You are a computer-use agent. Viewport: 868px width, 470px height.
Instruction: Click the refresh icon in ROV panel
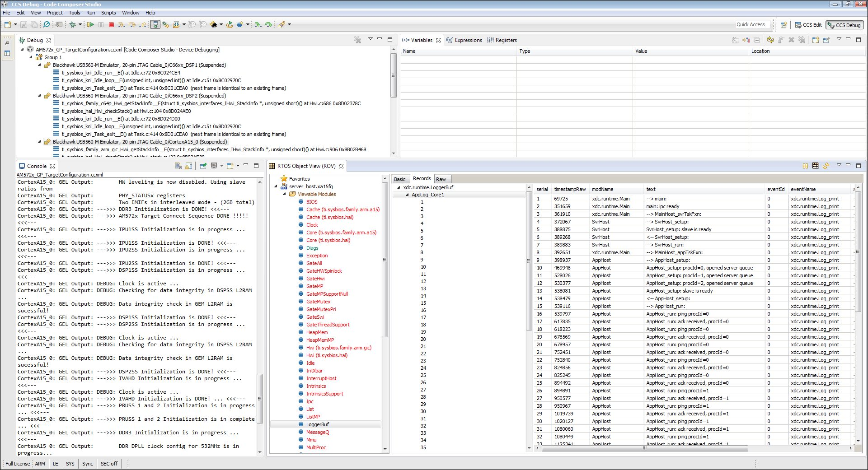pyautogui.click(x=826, y=166)
